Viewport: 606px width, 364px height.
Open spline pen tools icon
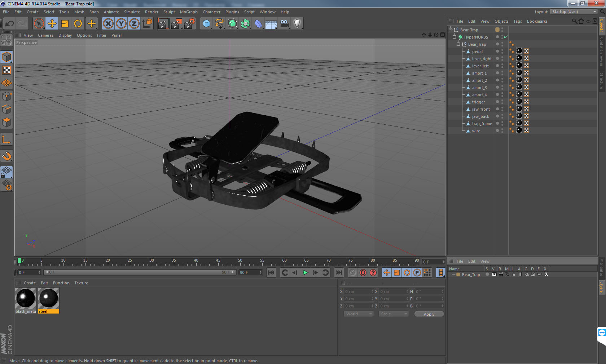click(219, 24)
